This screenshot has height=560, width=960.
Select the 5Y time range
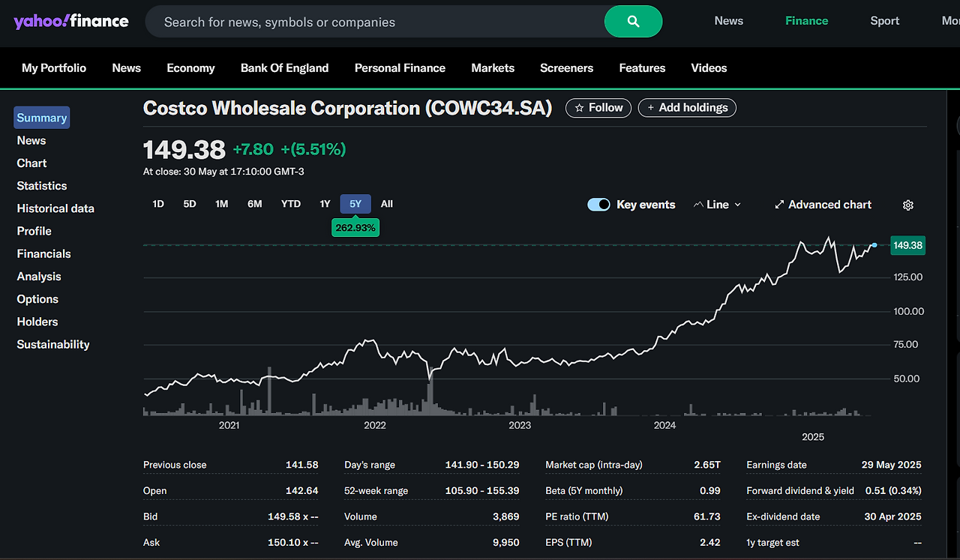click(355, 204)
